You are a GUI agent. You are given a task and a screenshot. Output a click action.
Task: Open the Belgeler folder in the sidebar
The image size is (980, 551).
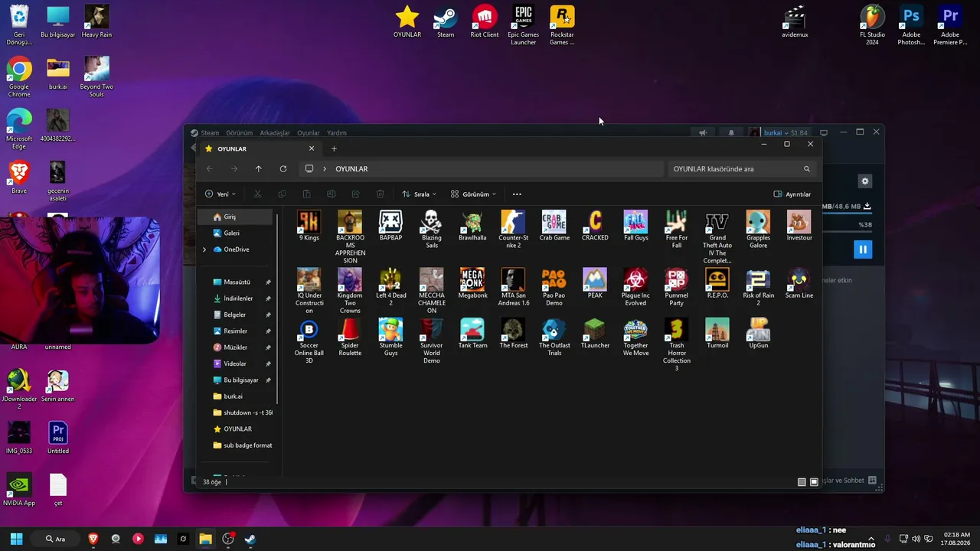[x=236, y=315]
